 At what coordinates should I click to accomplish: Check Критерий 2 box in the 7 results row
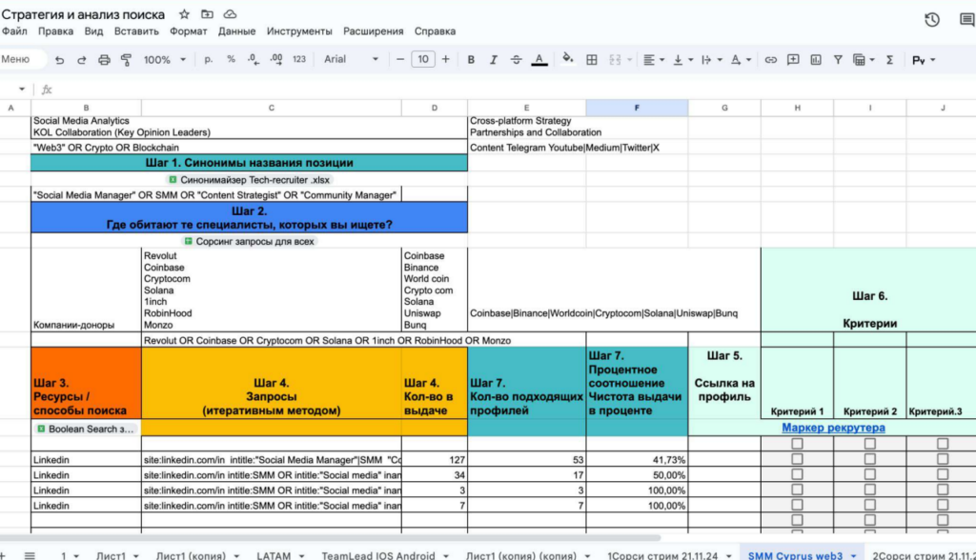coord(869,505)
